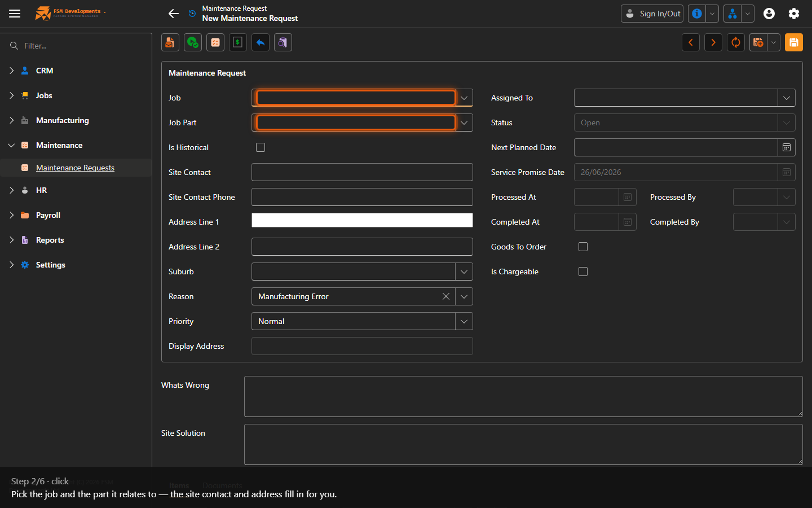Screen dimensions: 812x508
Task: Tick the Is Historical checkbox
Action: (x=261, y=147)
